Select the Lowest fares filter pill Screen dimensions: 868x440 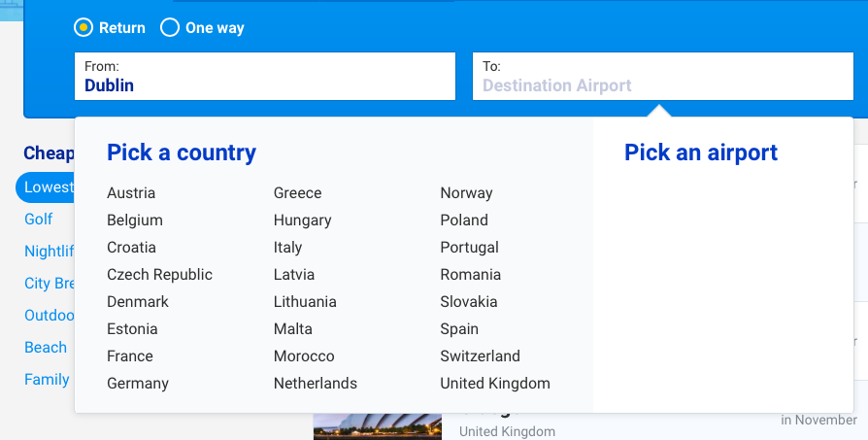point(46,187)
